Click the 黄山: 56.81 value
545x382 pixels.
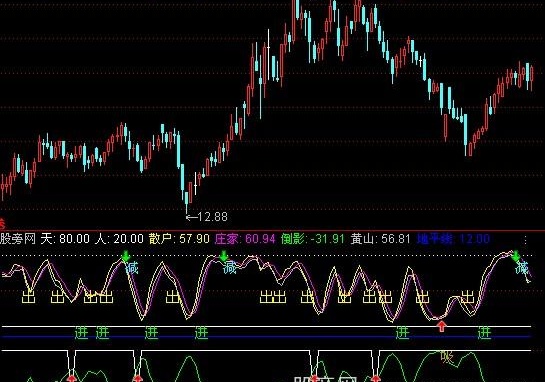(x=381, y=239)
